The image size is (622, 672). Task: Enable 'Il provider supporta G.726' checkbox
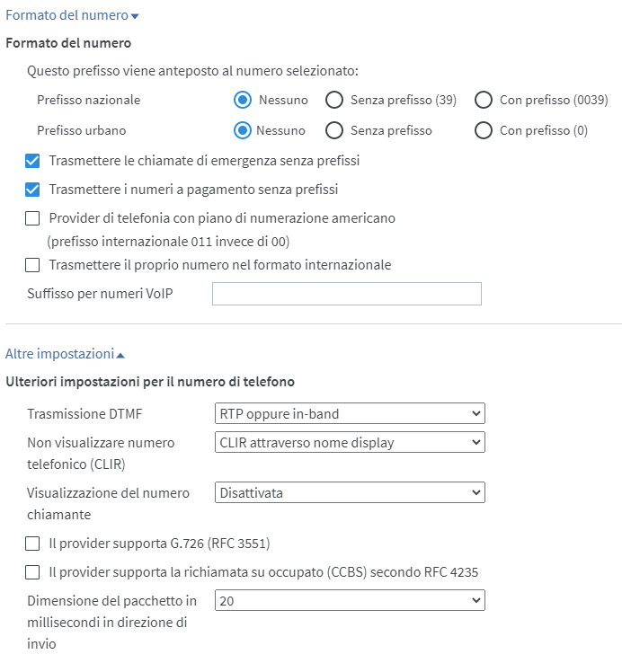(x=33, y=543)
